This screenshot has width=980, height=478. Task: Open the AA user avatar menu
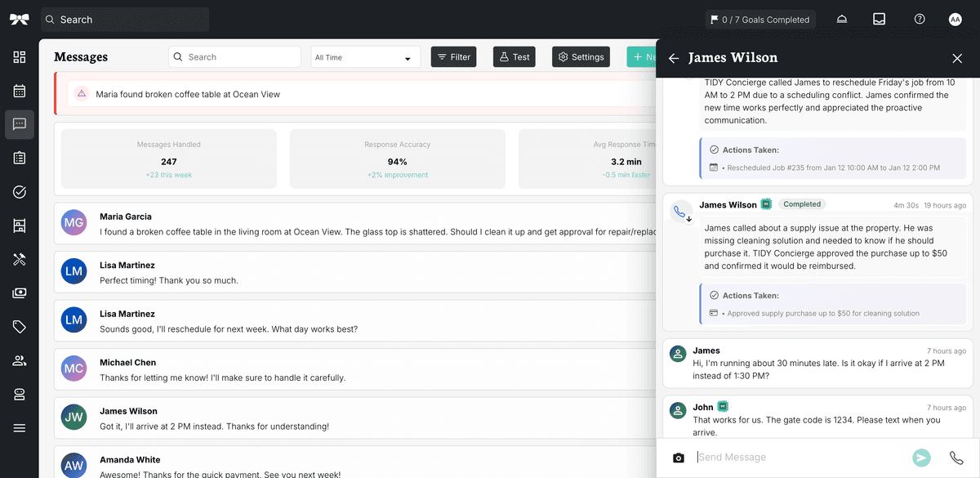[x=955, y=20]
